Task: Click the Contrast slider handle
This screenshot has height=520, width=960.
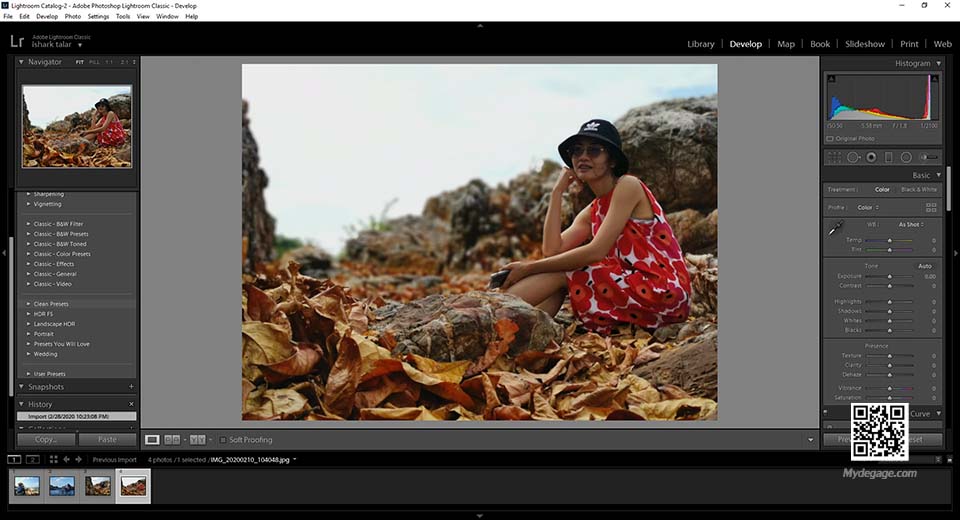Action: coord(890,286)
